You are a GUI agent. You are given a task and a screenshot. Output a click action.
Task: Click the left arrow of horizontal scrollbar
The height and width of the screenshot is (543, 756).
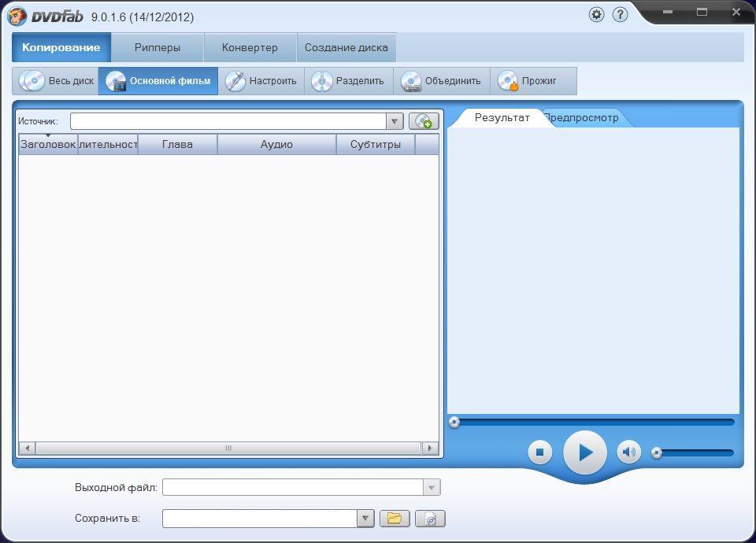[27, 448]
